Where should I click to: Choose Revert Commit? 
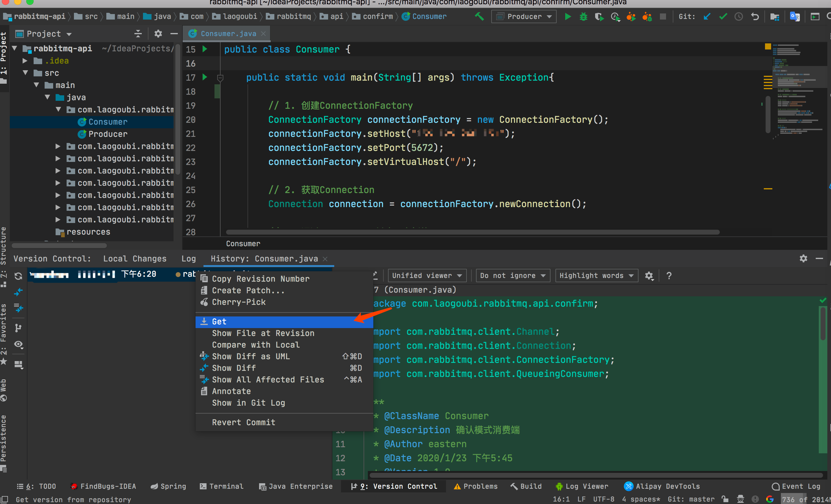tap(284, 422)
